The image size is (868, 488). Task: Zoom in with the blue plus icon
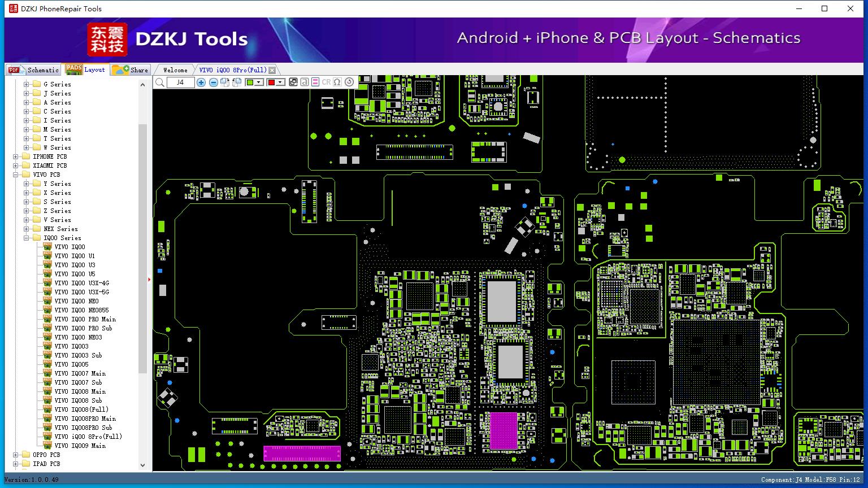[201, 82]
